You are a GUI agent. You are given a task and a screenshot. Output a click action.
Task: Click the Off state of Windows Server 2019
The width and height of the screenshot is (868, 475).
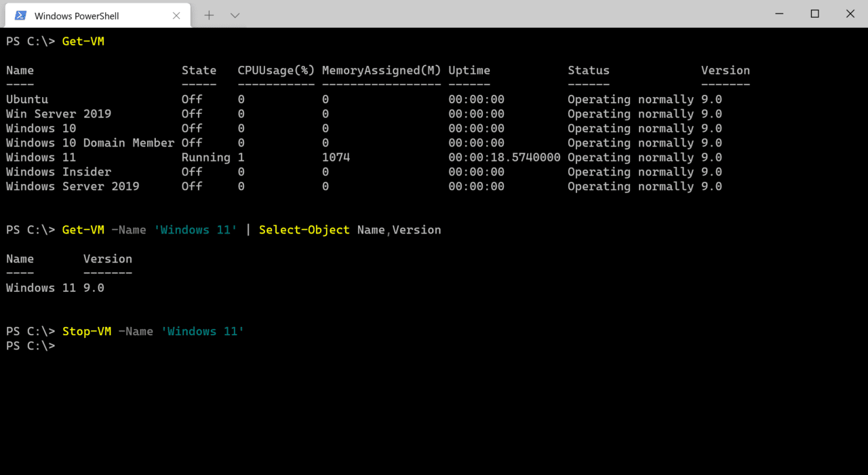tap(192, 187)
